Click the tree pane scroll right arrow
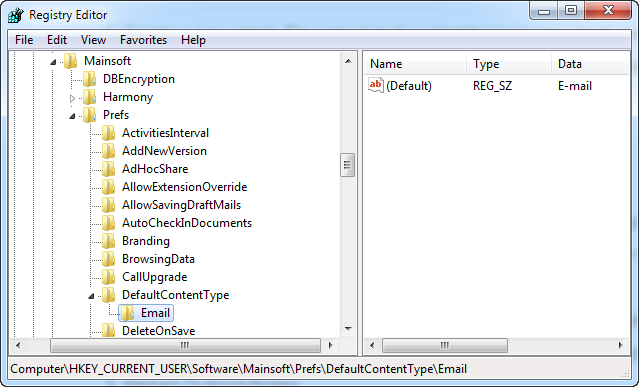This screenshot has width=639, height=387. [331, 345]
